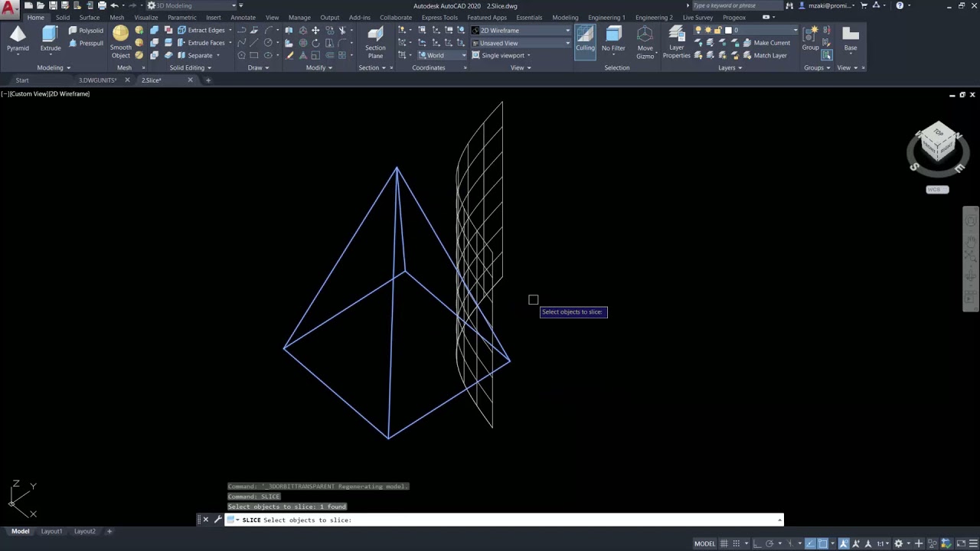The image size is (980, 551).
Task: Click the layer 0 white color swatch
Action: (x=729, y=31)
